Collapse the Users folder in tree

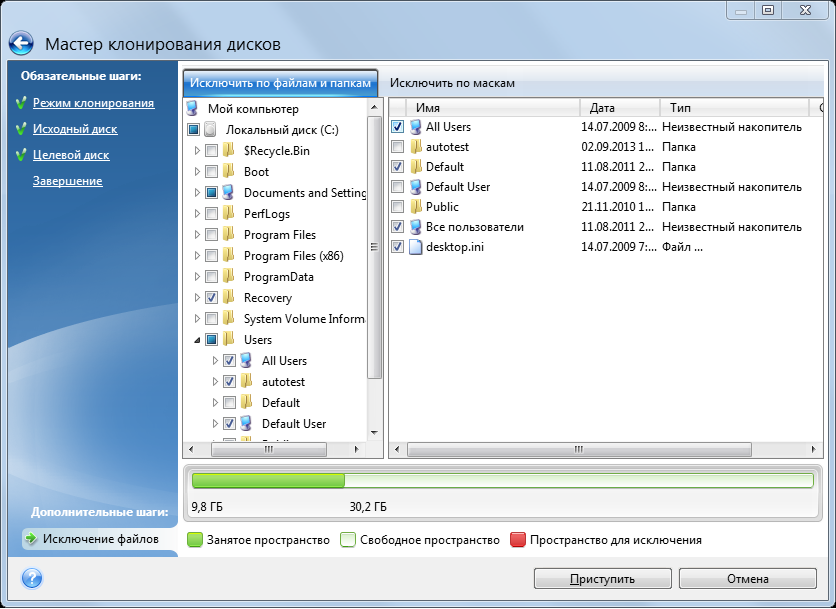pos(196,340)
